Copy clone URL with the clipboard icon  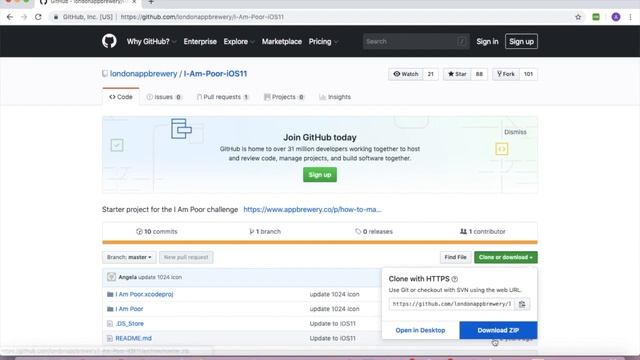(x=522, y=304)
